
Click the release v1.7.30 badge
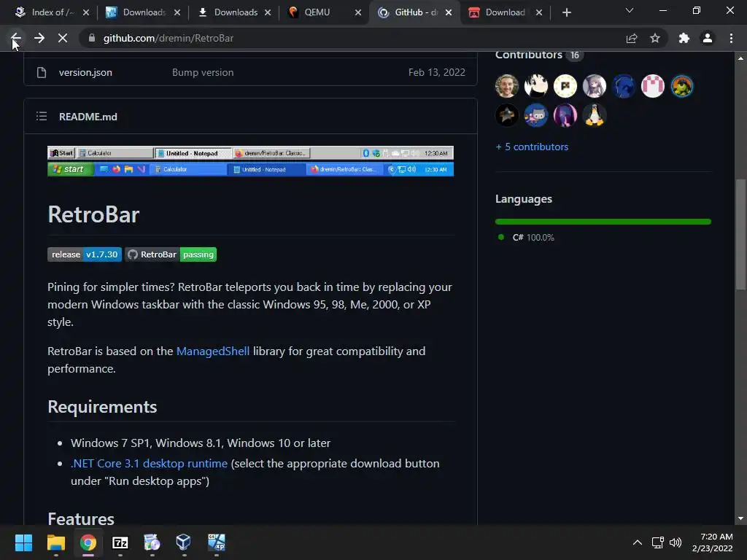[85, 254]
